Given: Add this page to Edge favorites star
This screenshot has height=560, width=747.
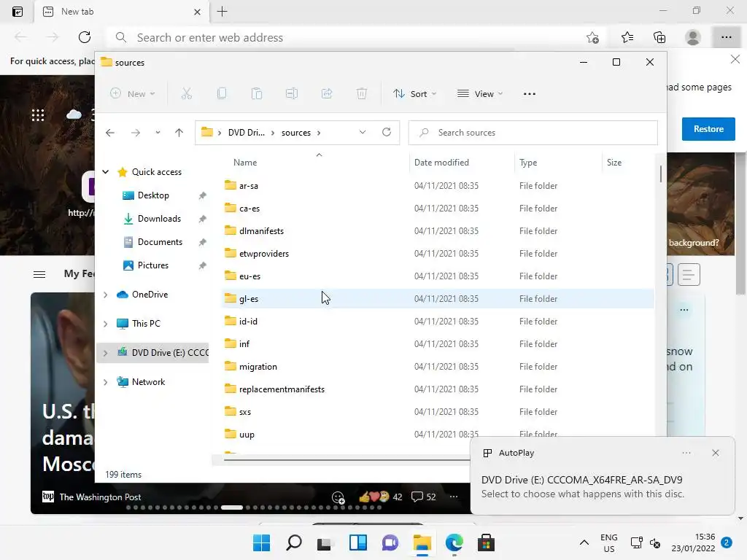Looking at the screenshot, I should point(592,37).
